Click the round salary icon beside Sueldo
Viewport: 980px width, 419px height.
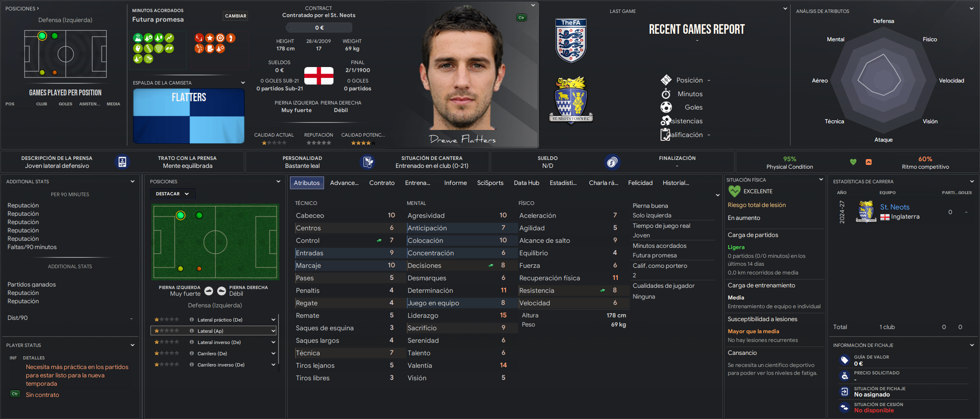pos(612,162)
